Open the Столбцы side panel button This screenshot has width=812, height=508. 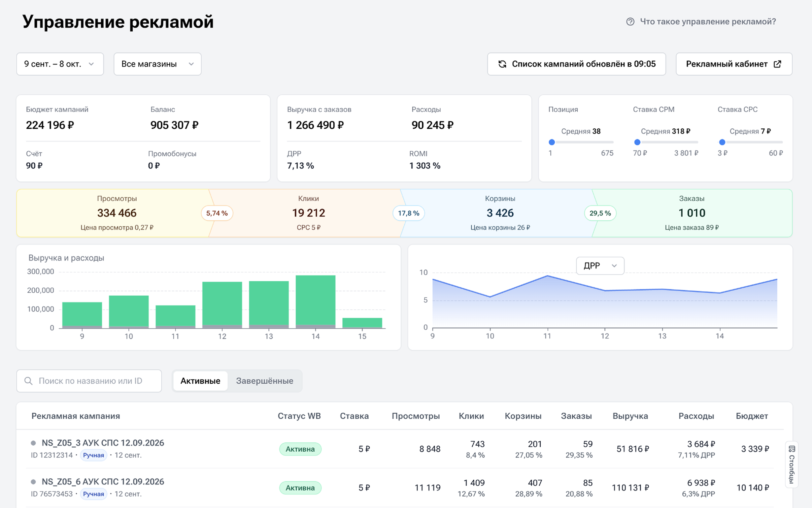pos(792,464)
